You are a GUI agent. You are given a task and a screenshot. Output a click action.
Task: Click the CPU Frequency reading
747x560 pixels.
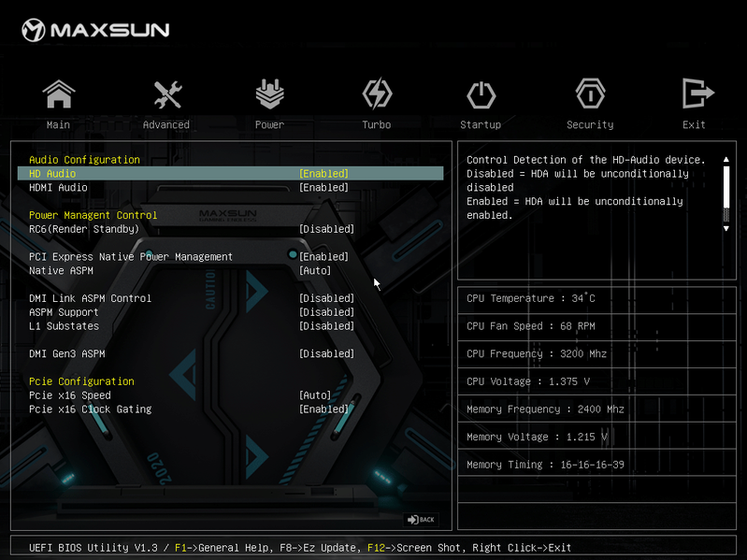(537, 353)
